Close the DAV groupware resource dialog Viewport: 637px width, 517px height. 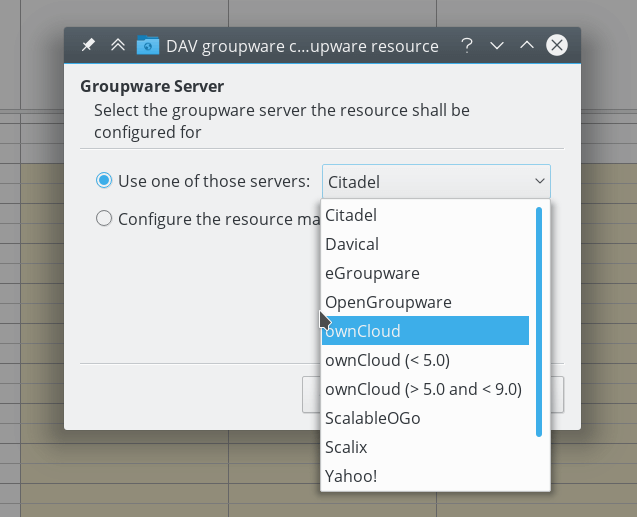(557, 45)
